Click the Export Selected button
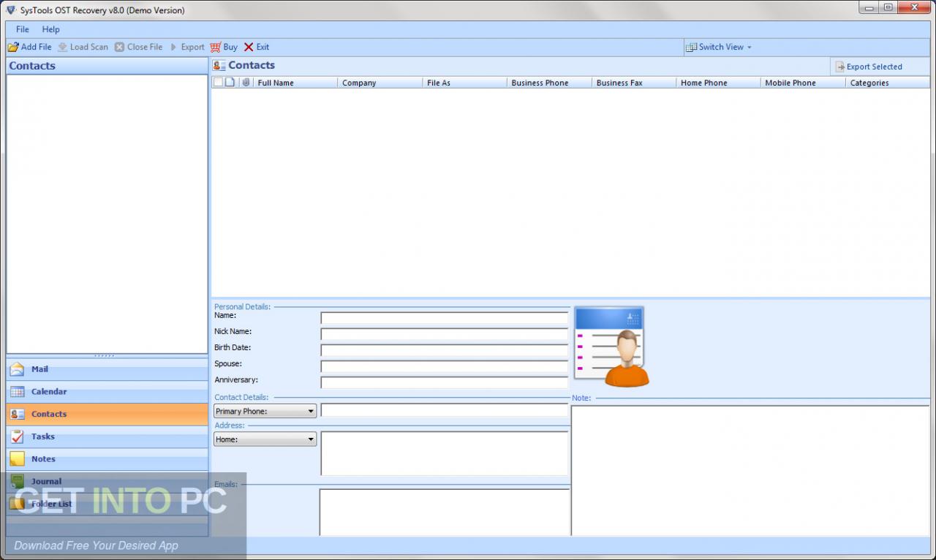This screenshot has width=936, height=560. point(869,67)
